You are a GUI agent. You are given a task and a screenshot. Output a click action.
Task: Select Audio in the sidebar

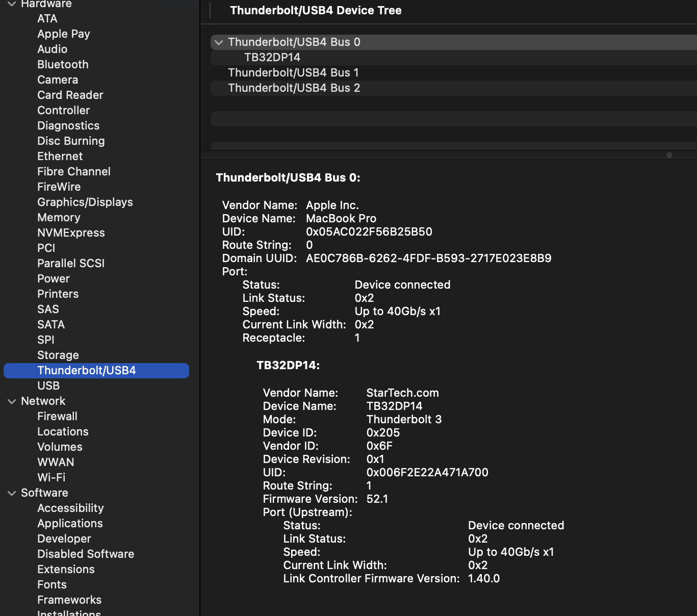click(x=53, y=49)
